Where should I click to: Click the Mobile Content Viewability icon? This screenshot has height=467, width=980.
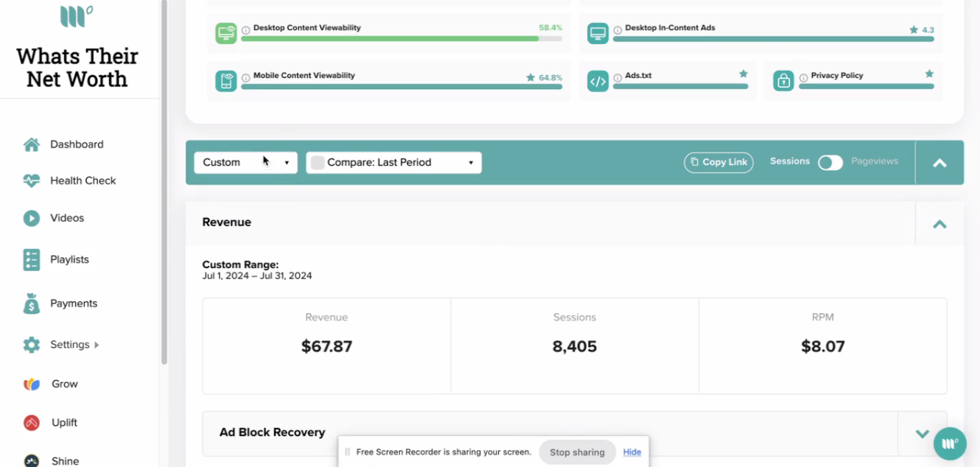pos(226,81)
